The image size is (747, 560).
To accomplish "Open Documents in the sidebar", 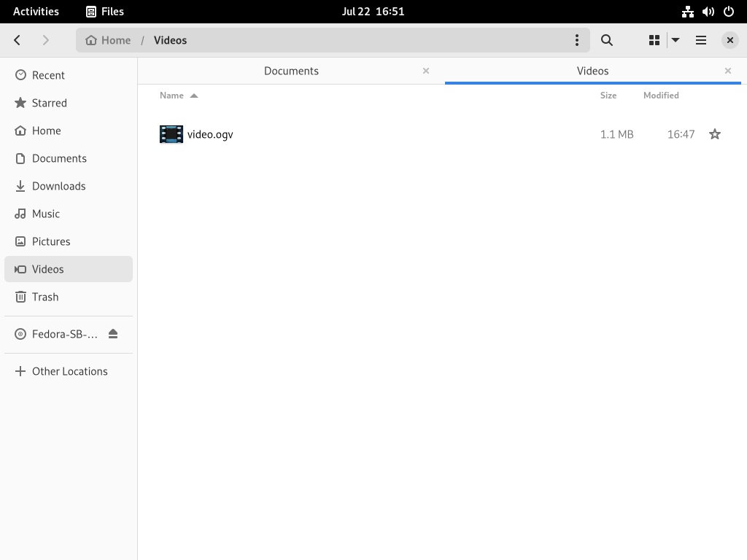I will [x=69, y=158].
